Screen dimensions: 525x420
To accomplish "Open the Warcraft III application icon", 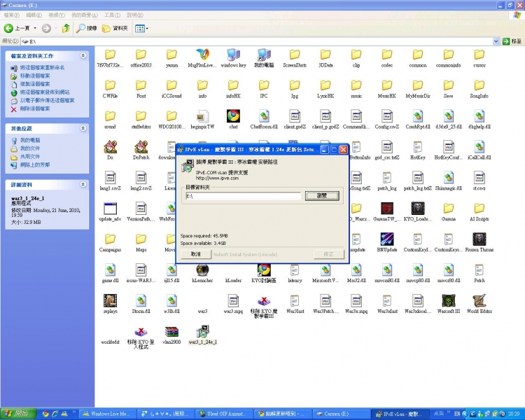I will click(x=448, y=300).
